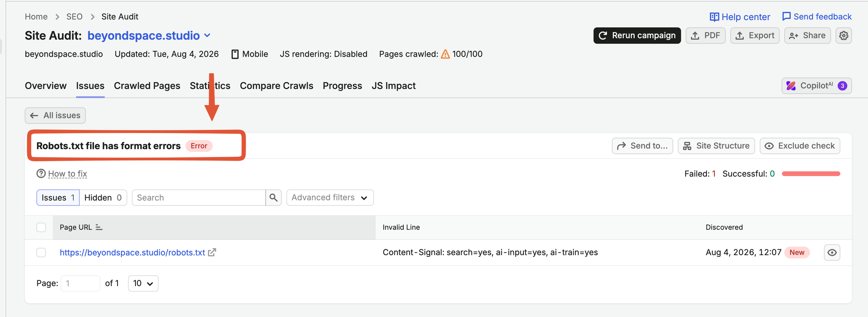Viewport: 868px width, 317px height.
Task: Click the Updated: Tue, Aug 4, 2026 text
Action: pyautogui.click(x=167, y=54)
